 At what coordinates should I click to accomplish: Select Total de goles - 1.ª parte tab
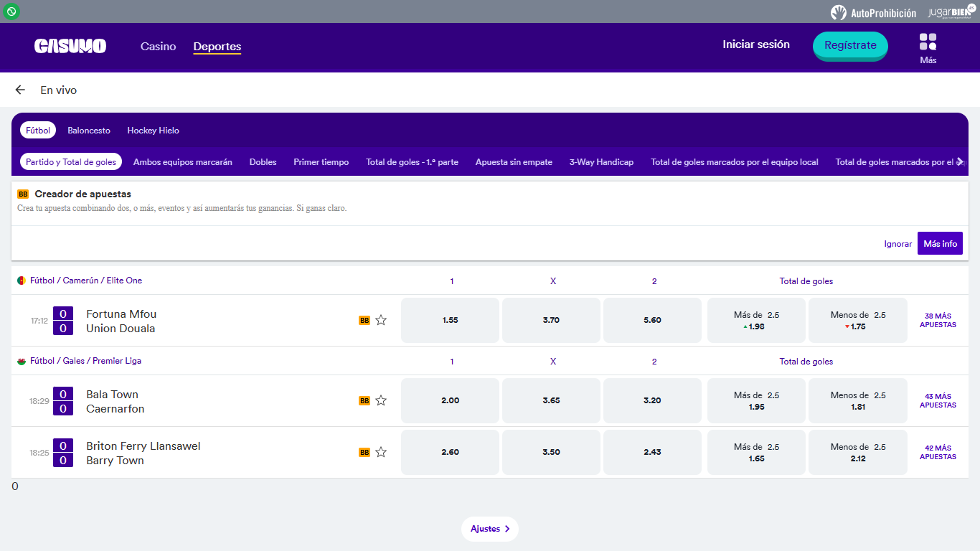413,162
